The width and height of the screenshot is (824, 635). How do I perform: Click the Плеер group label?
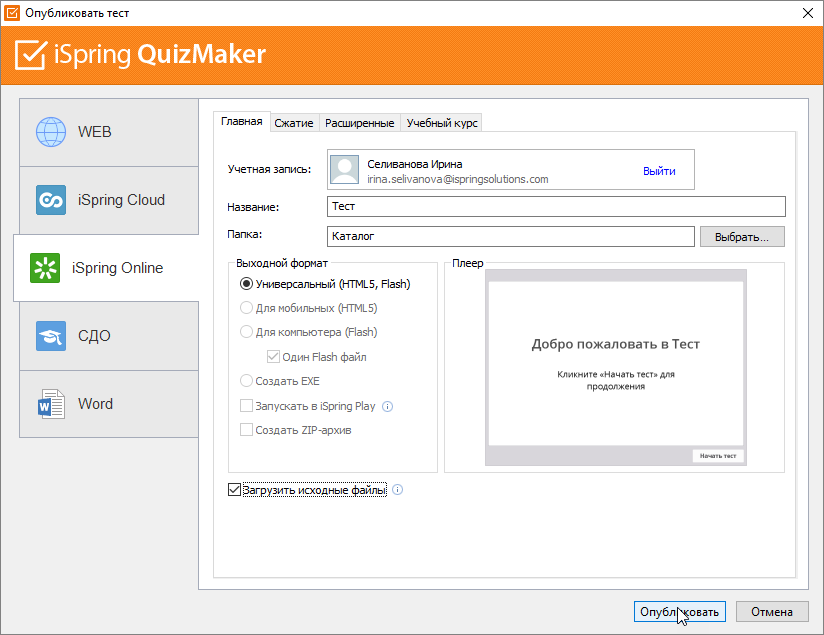tap(468, 263)
